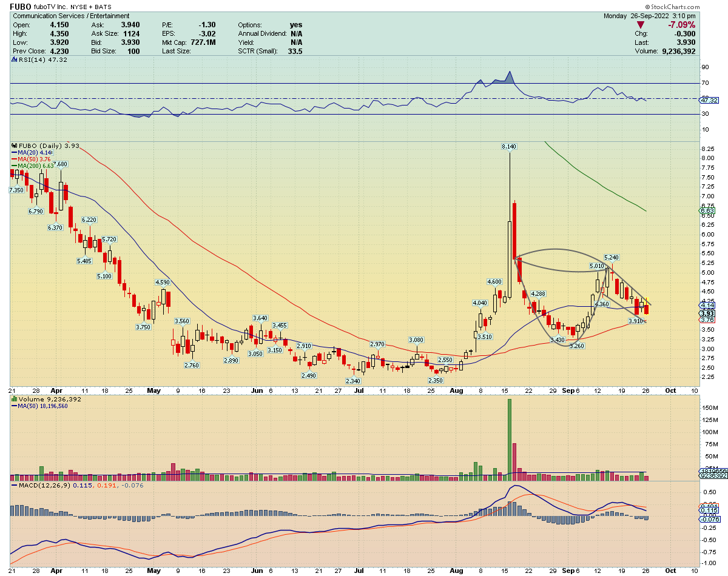Click the RSI(14) 47.32 legend label
This screenshot has height=576, width=728.
point(44,60)
